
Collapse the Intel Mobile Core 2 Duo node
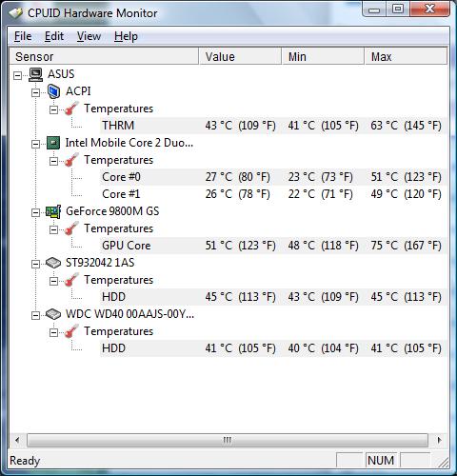[36, 144]
